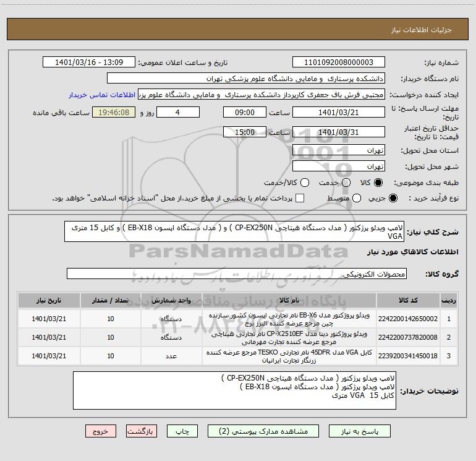Click the بازگشت back button

[142, 431]
